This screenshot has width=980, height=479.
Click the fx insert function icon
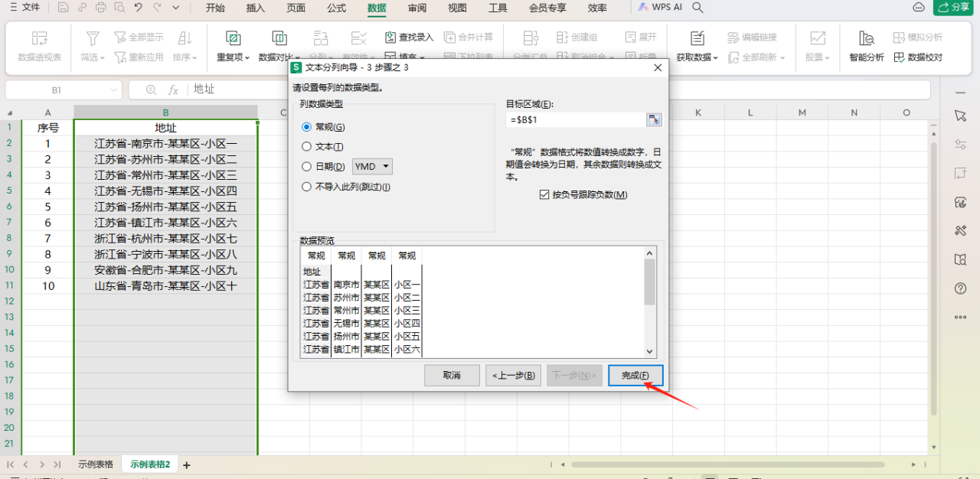pyautogui.click(x=174, y=90)
